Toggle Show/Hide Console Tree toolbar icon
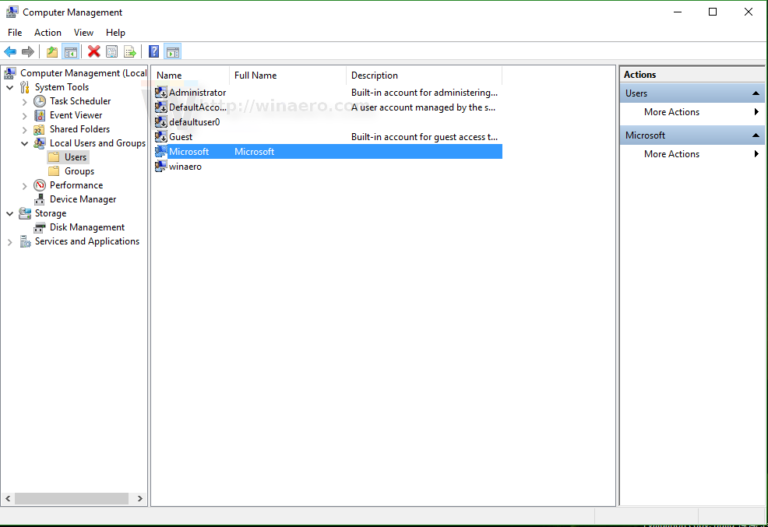Screen dimensions: 768x527 (x=70, y=52)
